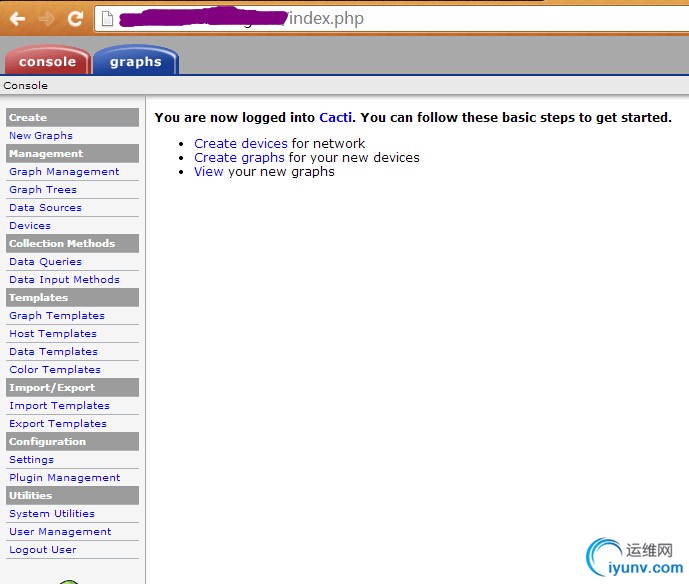
Task: Open Settings under Configuration
Action: click(31, 460)
